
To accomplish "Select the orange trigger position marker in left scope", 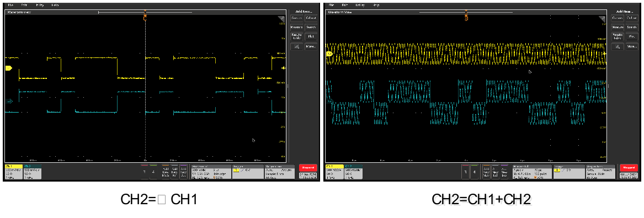I will [x=145, y=18].
